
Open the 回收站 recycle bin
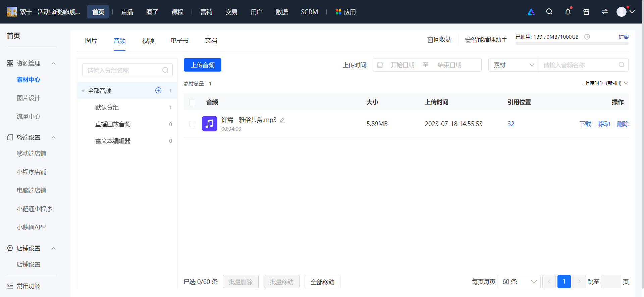439,40
